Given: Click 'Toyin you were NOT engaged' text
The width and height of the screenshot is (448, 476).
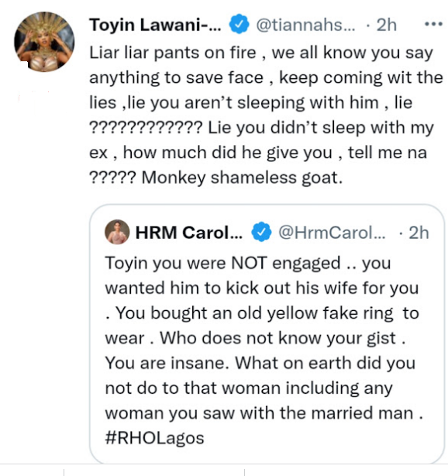Looking at the screenshot, I should click(222, 263).
